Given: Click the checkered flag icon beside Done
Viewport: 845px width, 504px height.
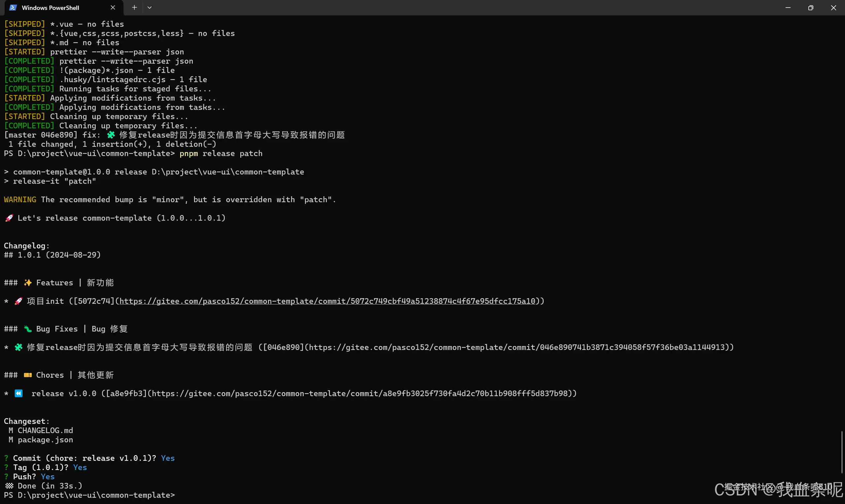Looking at the screenshot, I should pos(9,486).
